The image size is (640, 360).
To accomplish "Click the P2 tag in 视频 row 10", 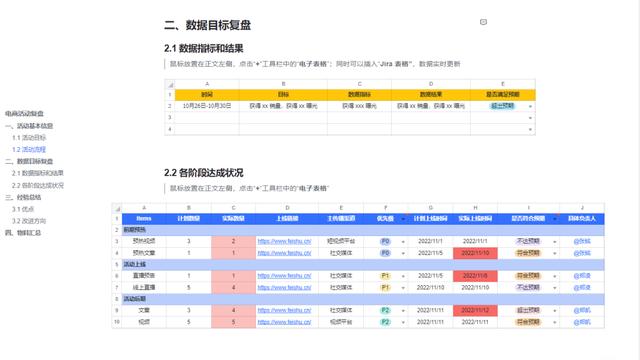I will (385, 322).
